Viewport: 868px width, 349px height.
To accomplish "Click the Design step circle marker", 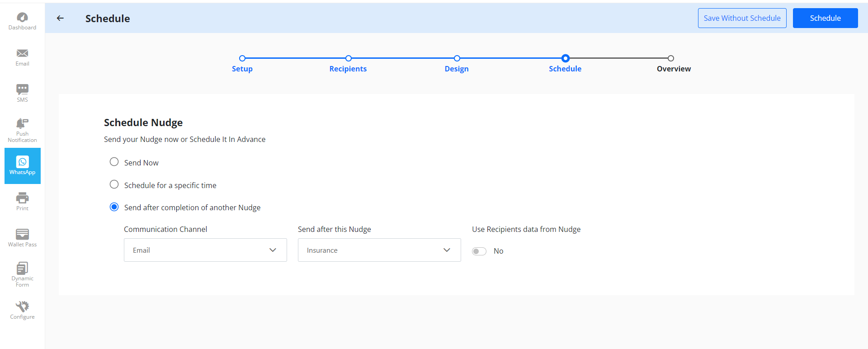I will point(457,58).
